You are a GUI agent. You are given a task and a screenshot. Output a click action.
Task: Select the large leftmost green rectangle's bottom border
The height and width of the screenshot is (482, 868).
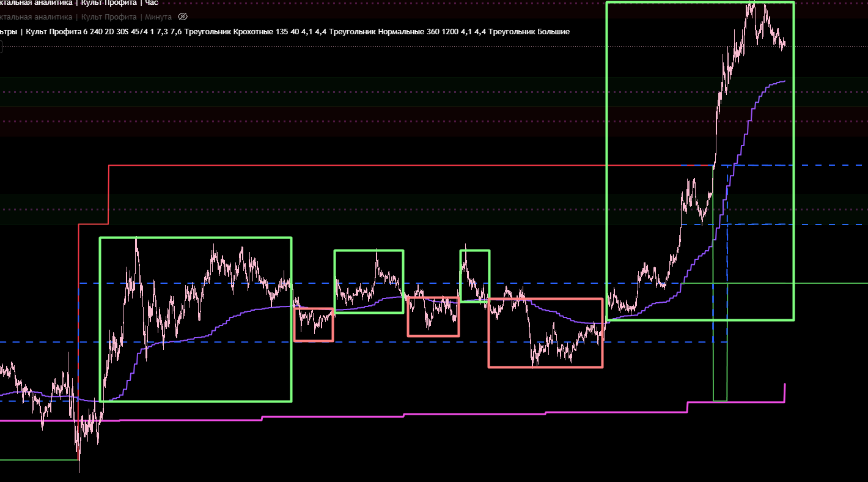tap(196, 401)
